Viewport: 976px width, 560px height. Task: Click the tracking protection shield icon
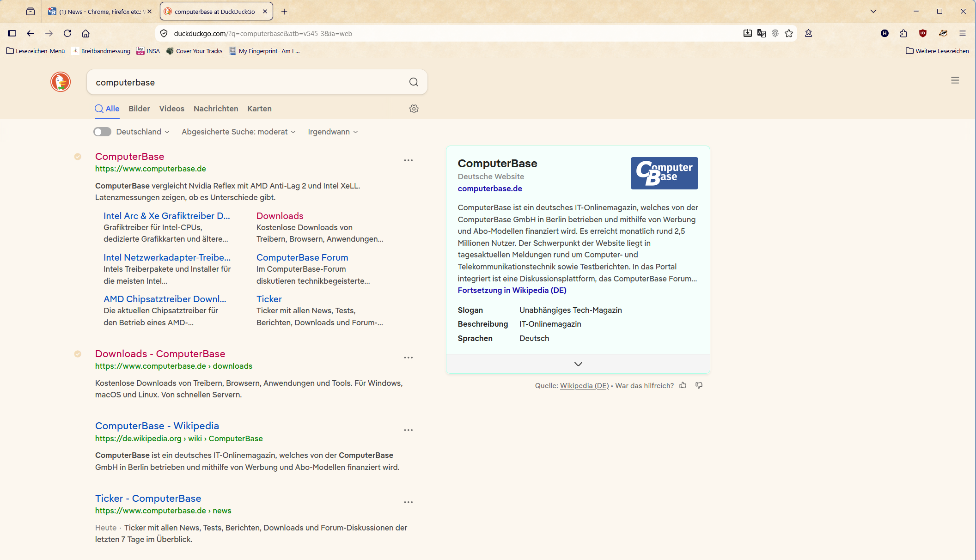click(164, 33)
